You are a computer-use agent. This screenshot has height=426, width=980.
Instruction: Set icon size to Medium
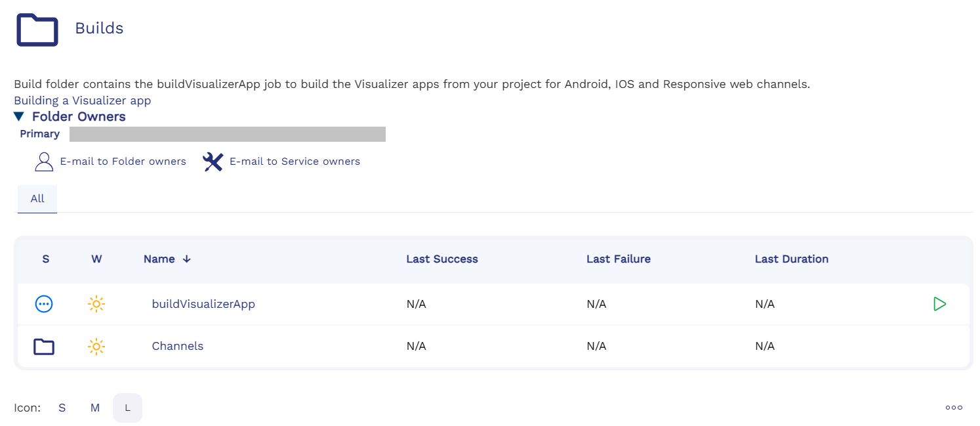(x=95, y=408)
